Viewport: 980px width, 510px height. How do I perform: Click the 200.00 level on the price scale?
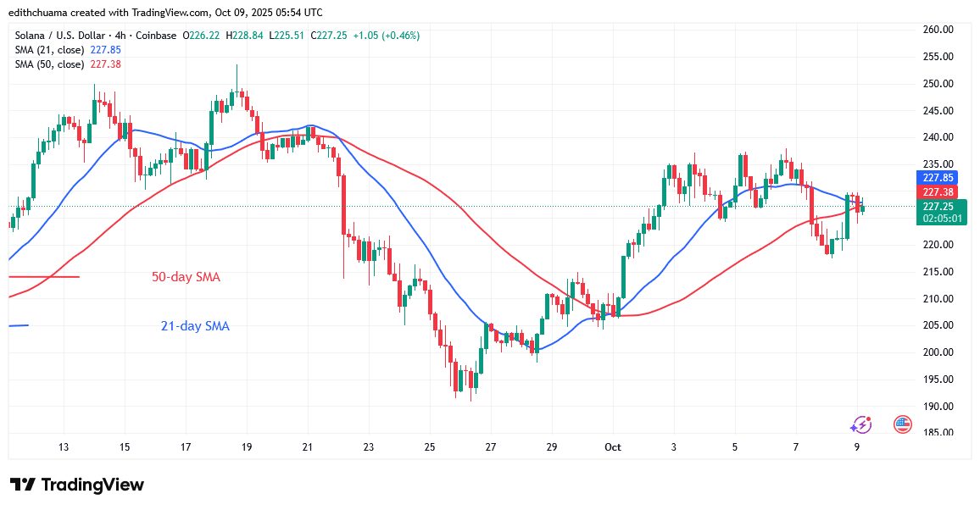(938, 352)
